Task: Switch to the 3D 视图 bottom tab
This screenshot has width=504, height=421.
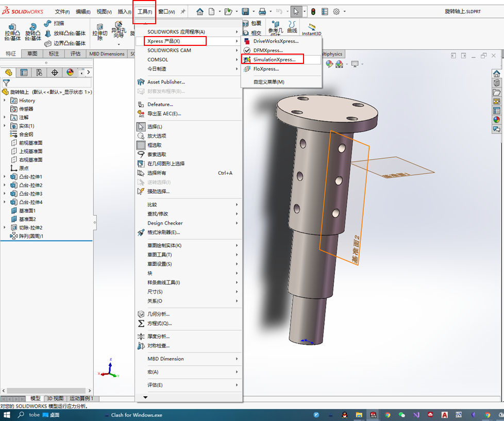Action: point(55,398)
